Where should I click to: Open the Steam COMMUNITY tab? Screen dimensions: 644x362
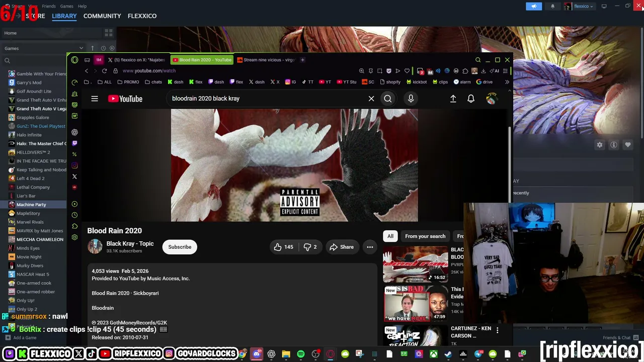102,16
